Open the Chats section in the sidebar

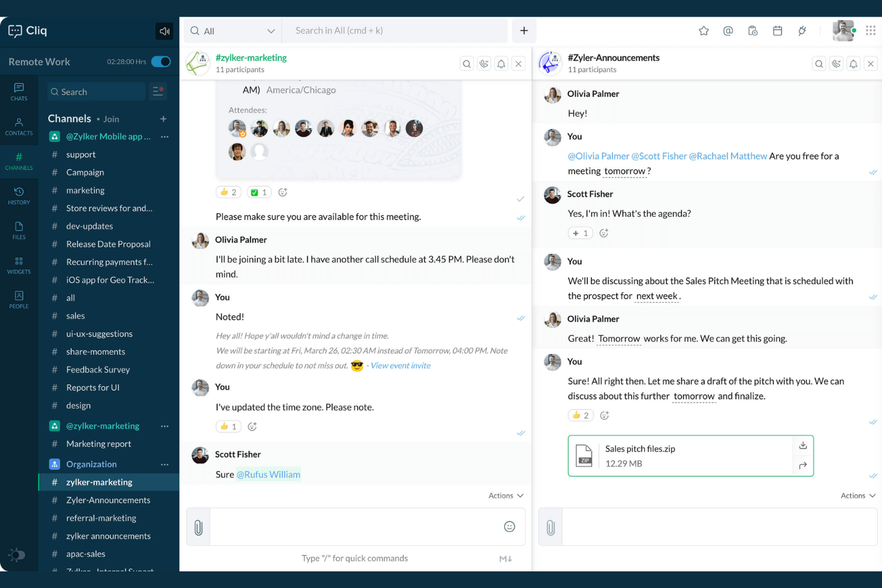coord(19,92)
